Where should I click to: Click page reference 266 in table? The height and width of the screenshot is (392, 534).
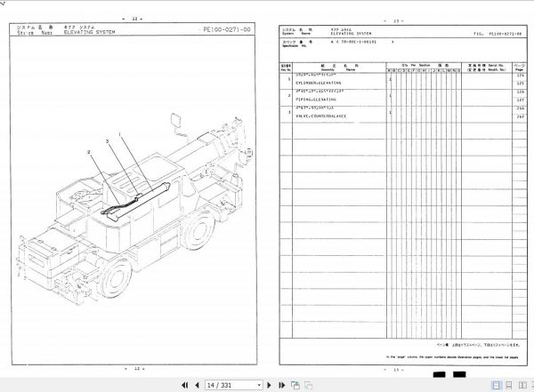520,108
